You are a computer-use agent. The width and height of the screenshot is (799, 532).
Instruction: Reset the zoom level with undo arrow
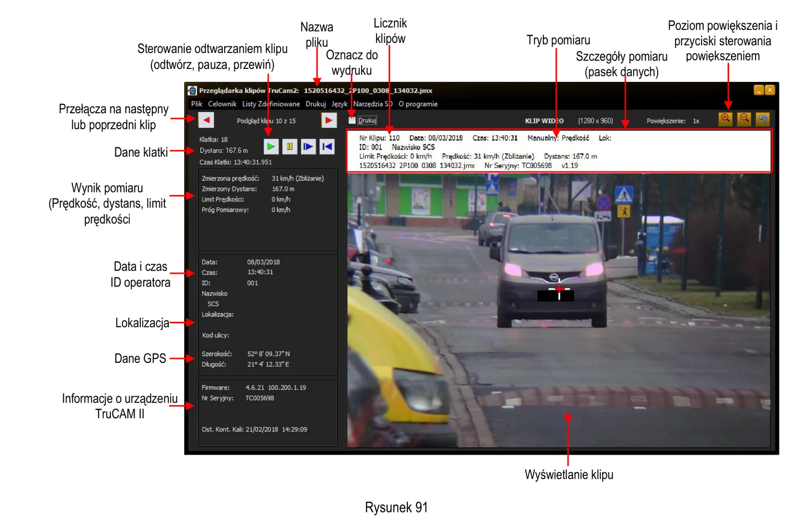click(x=763, y=119)
